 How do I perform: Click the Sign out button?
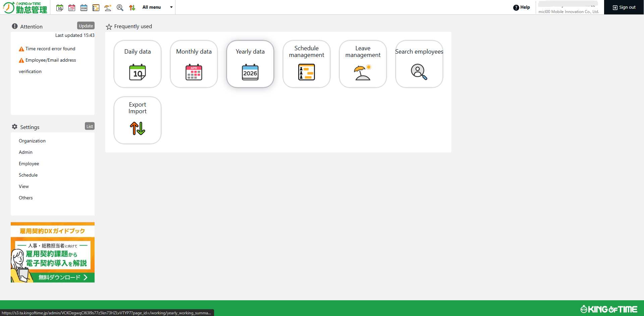624,7
